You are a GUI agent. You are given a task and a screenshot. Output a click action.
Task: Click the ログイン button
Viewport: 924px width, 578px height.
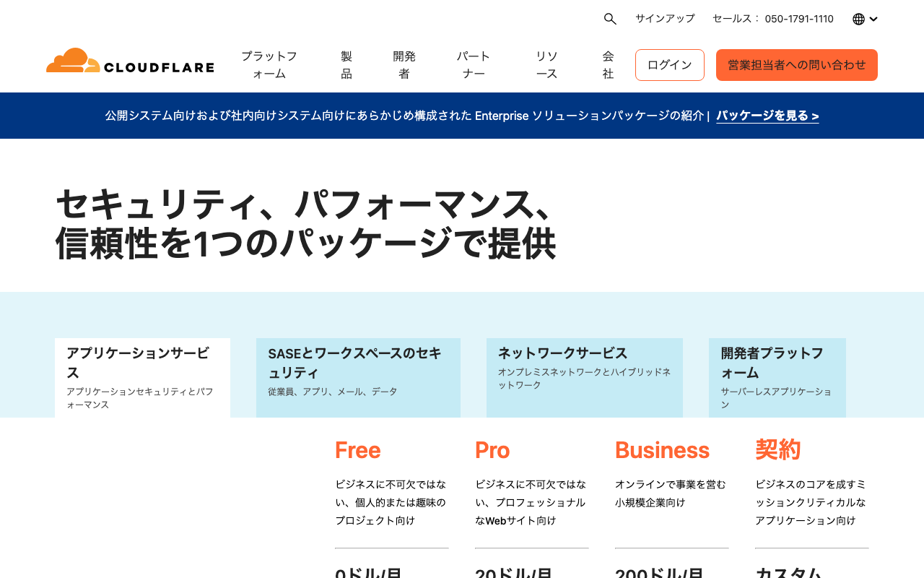(x=669, y=64)
